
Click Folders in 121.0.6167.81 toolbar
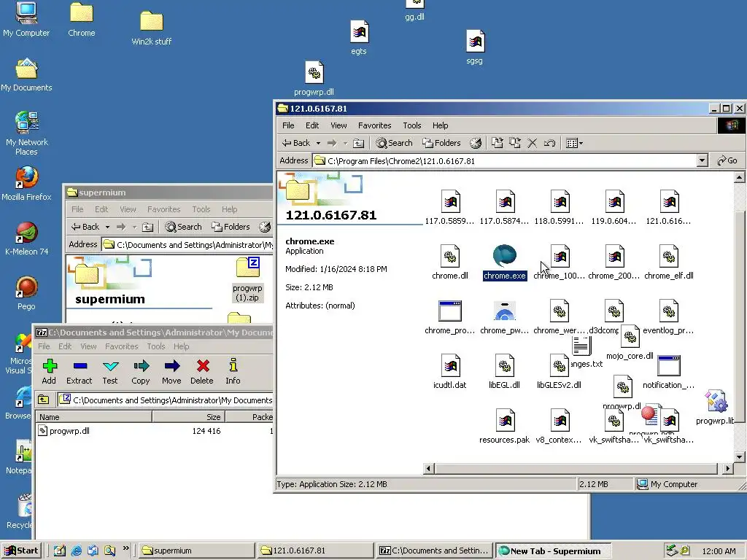(x=441, y=143)
